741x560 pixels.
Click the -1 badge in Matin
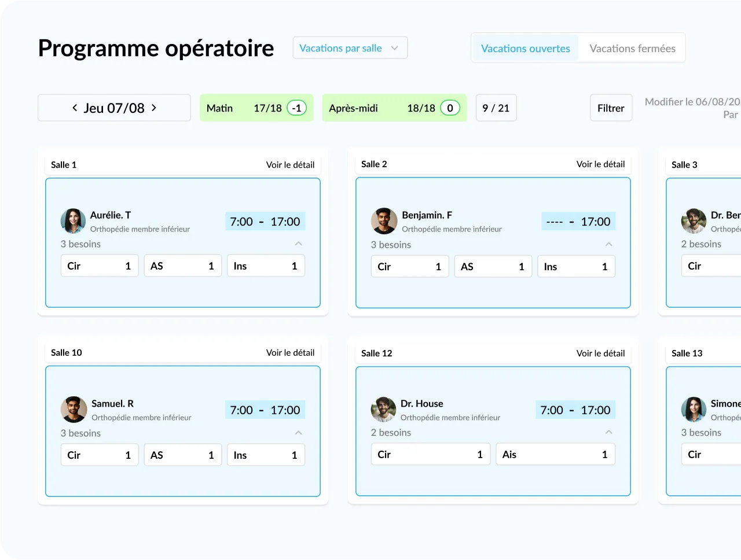click(x=297, y=108)
